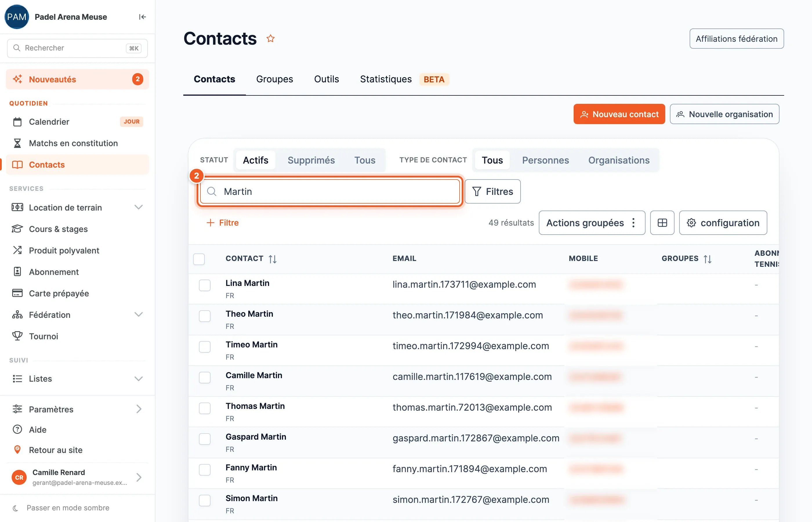Viewport: 812px width, 522px height.
Task: Sort by the CONTACT column arrows
Action: click(273, 259)
